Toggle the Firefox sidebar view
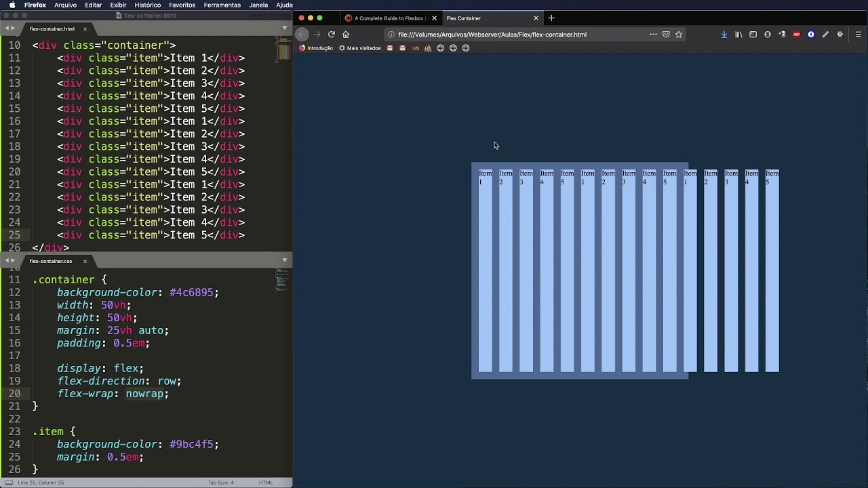This screenshot has height=488, width=868. (753, 35)
